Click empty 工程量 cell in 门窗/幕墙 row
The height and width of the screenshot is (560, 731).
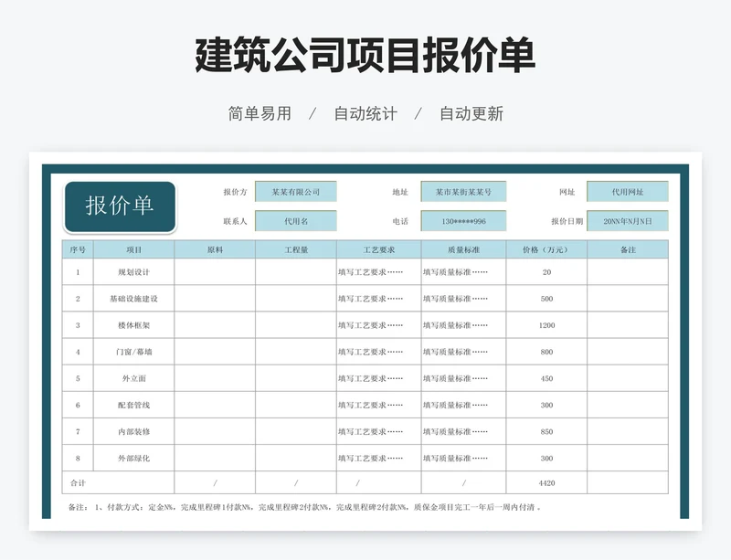(296, 352)
